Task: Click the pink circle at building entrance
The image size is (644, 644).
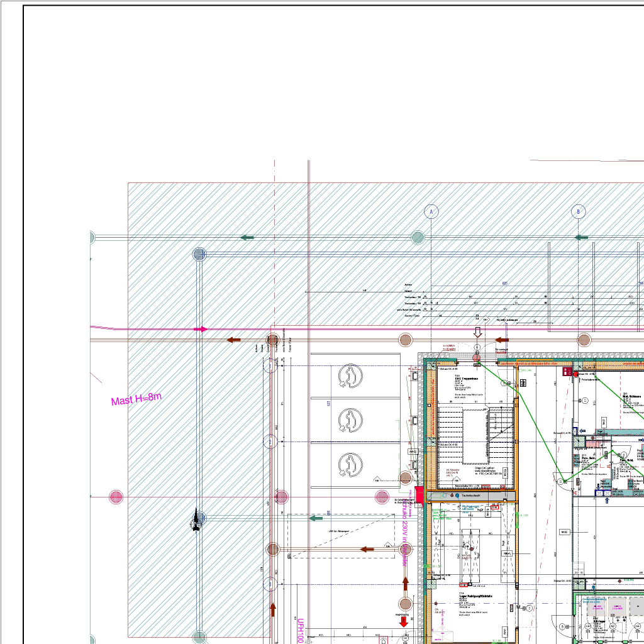Action: (477, 358)
